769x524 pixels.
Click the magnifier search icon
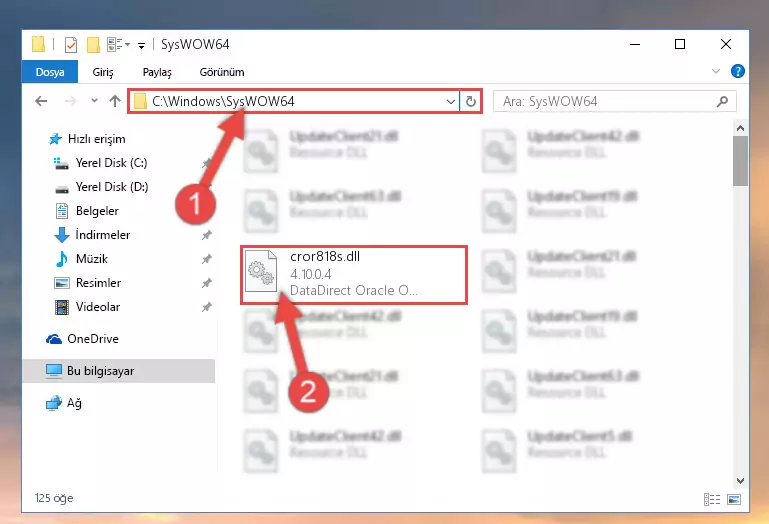click(x=722, y=102)
